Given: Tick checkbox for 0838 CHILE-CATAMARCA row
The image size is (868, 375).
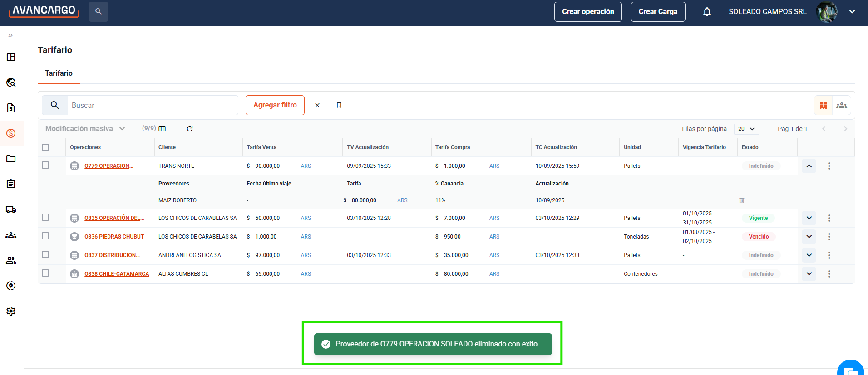Looking at the screenshot, I should coord(45,273).
